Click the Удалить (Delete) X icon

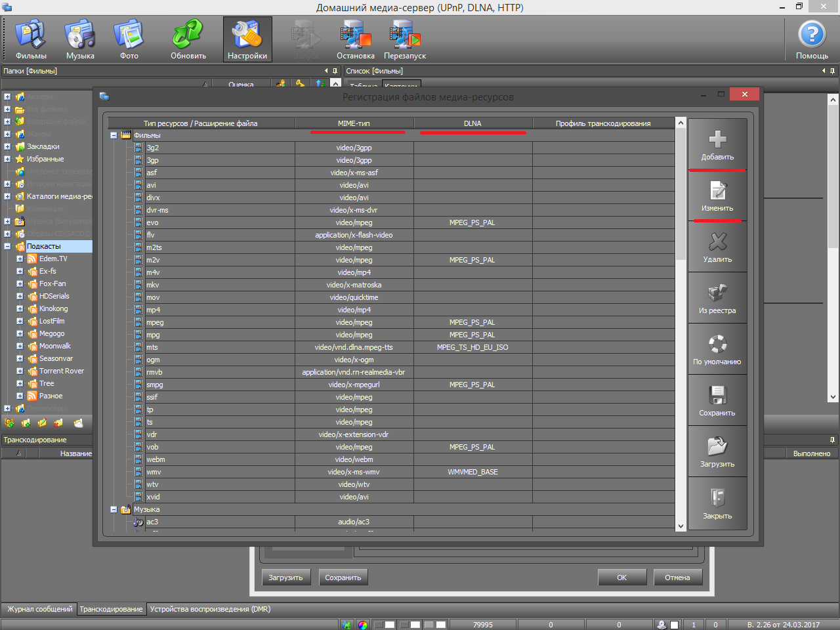pyautogui.click(x=717, y=242)
